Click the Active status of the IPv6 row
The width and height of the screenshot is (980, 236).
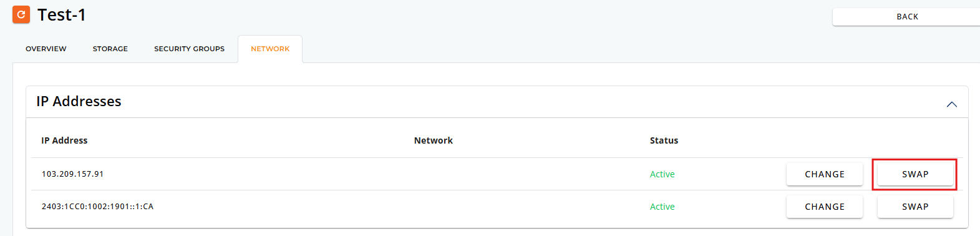662,207
